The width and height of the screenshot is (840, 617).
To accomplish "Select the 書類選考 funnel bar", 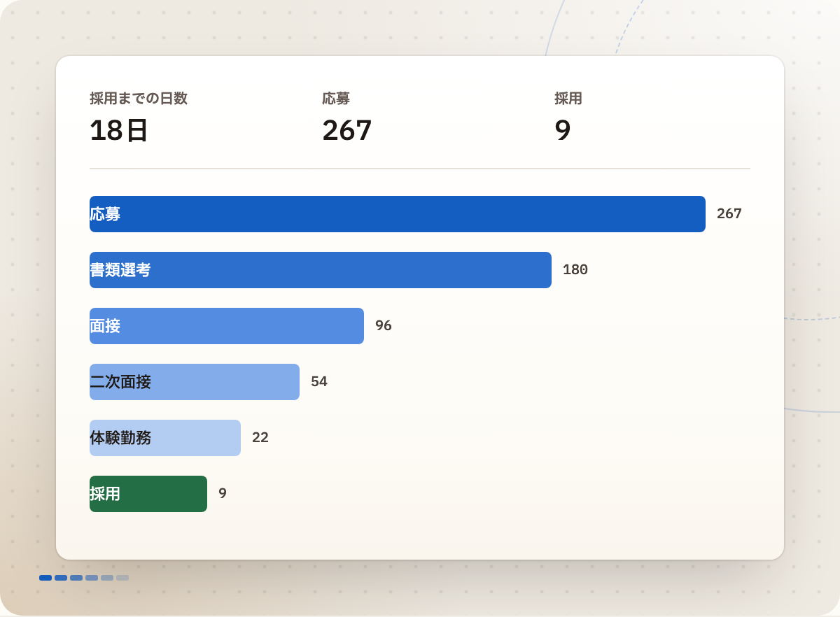I will pyautogui.click(x=321, y=270).
